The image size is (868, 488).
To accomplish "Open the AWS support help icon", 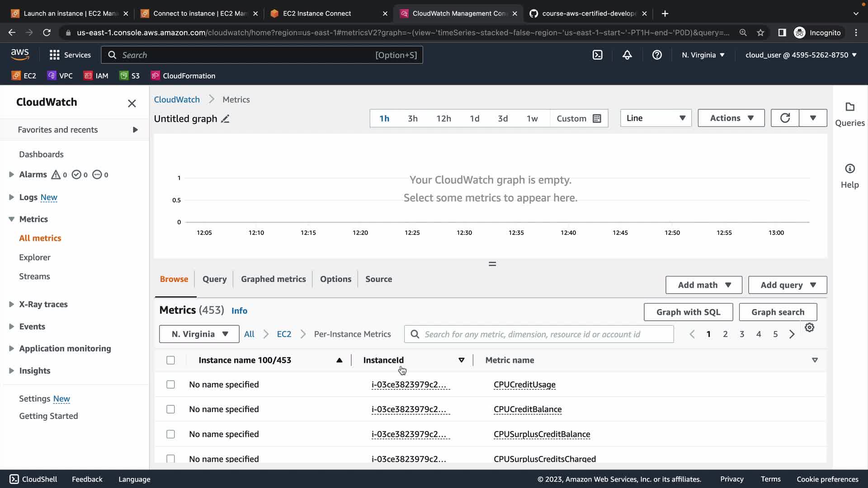I will click(657, 55).
